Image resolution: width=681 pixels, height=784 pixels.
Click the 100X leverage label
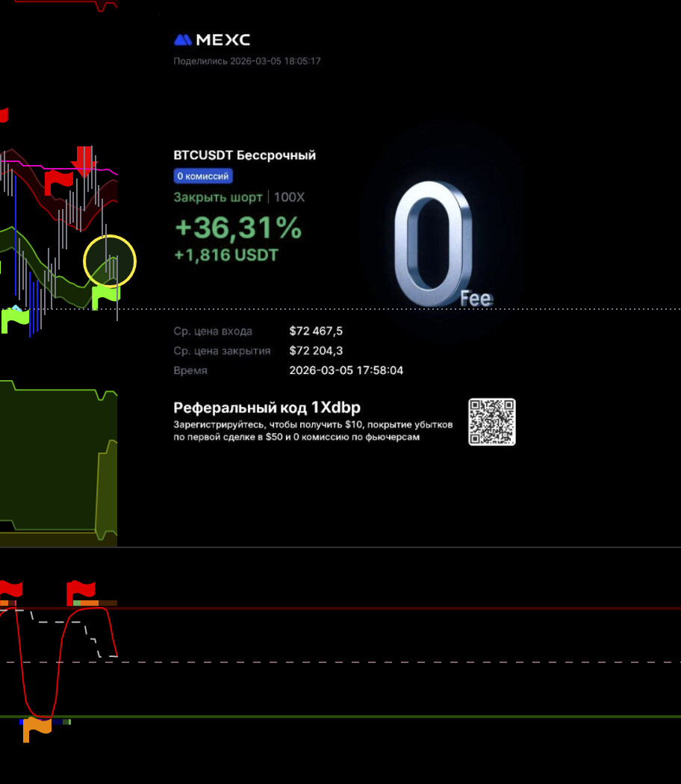click(x=289, y=197)
